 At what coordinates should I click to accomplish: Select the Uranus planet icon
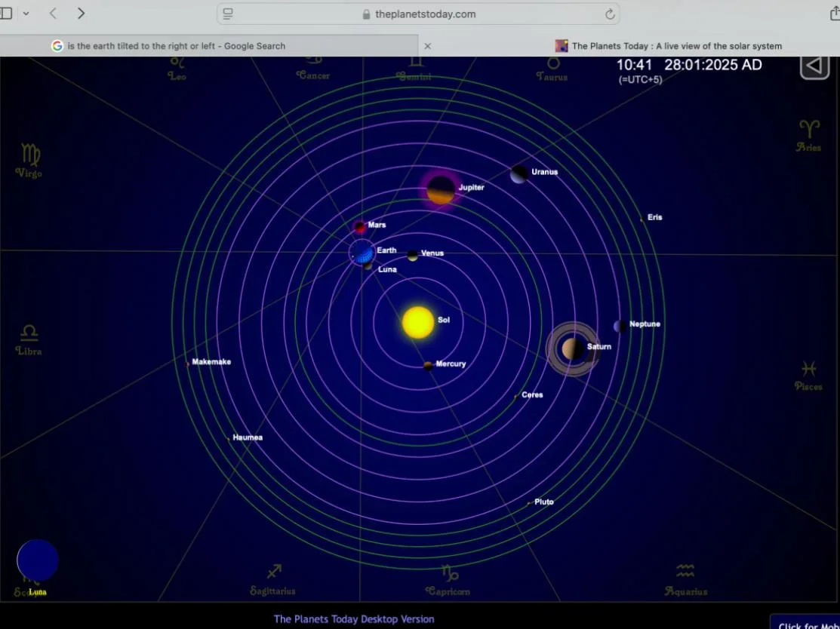click(518, 174)
